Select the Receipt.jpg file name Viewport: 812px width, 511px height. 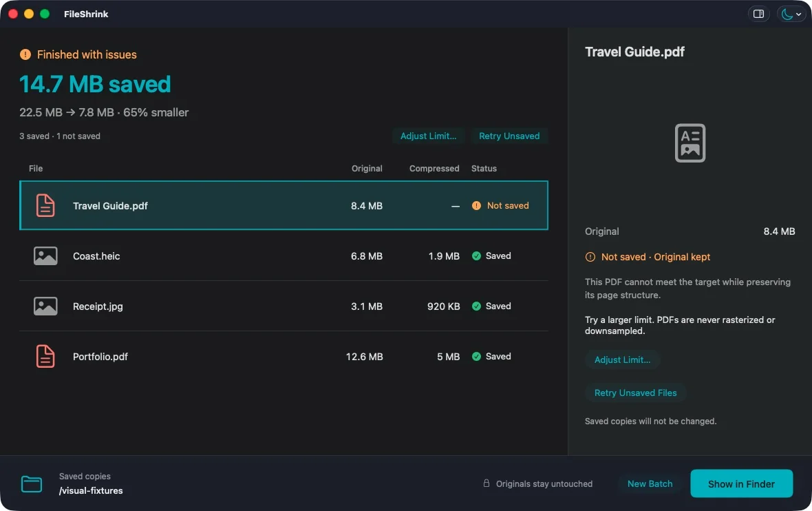pos(98,306)
